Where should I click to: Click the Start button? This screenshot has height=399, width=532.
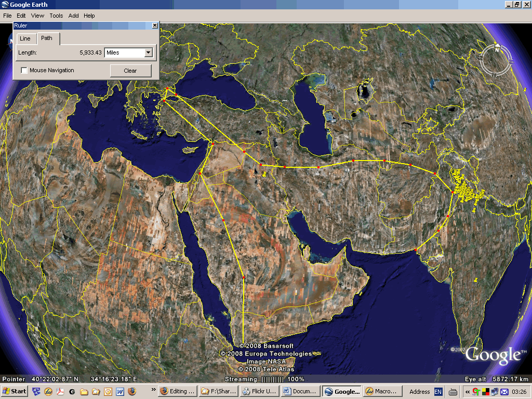pyautogui.click(x=15, y=392)
